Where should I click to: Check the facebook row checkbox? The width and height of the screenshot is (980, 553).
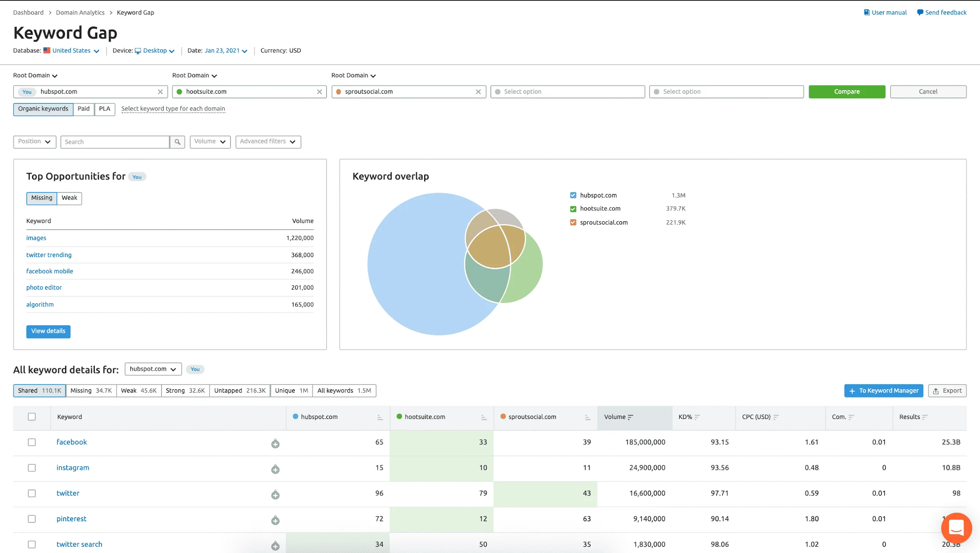pos(32,442)
